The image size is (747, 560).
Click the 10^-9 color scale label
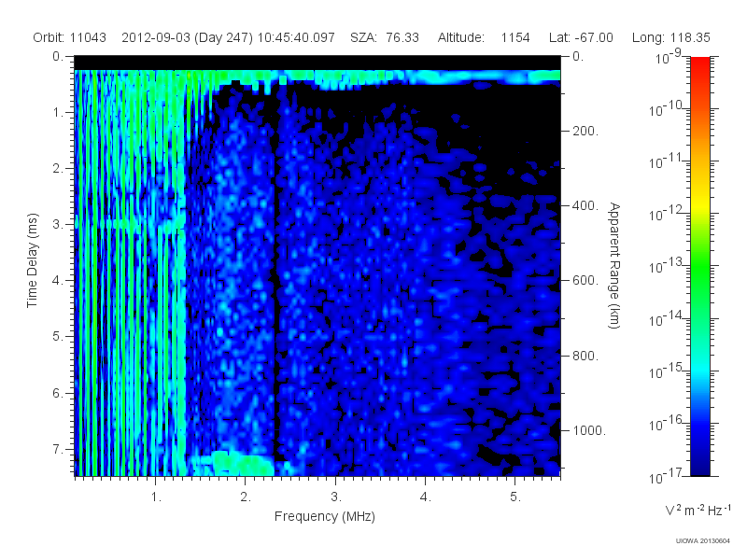coord(669,58)
